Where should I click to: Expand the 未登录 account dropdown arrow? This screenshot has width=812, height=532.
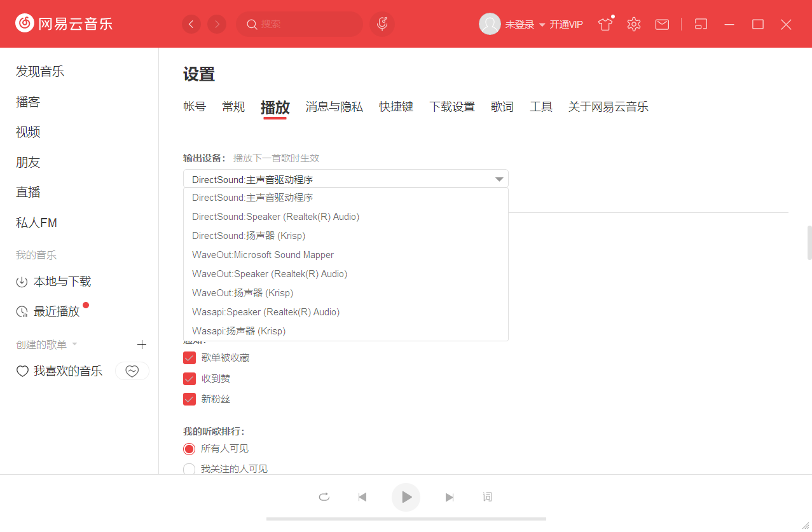(542, 25)
